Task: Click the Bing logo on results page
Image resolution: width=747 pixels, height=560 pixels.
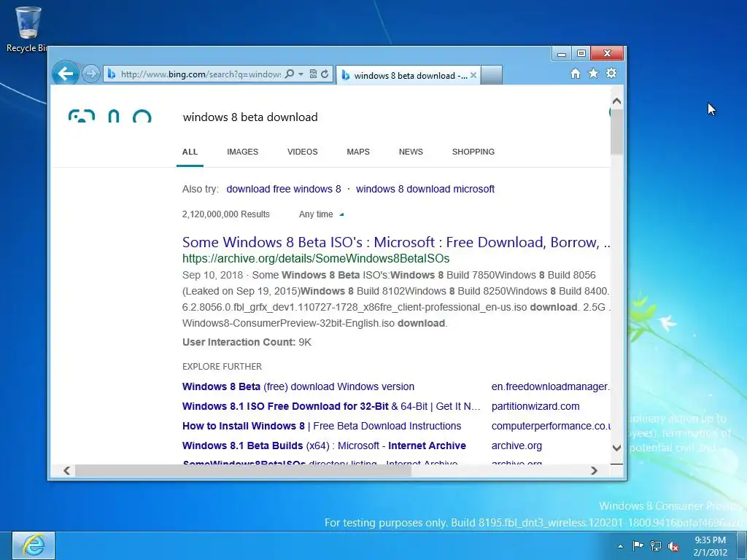Action: tap(110, 116)
